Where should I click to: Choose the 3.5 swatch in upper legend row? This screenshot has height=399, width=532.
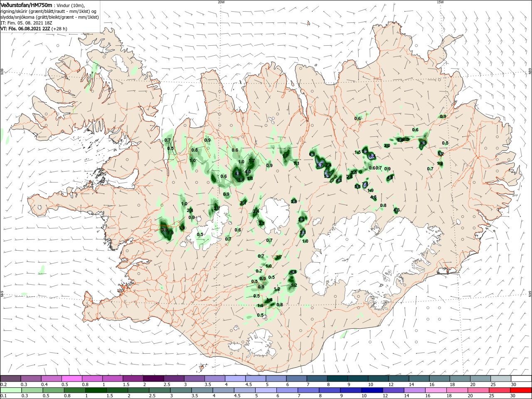[214, 379]
